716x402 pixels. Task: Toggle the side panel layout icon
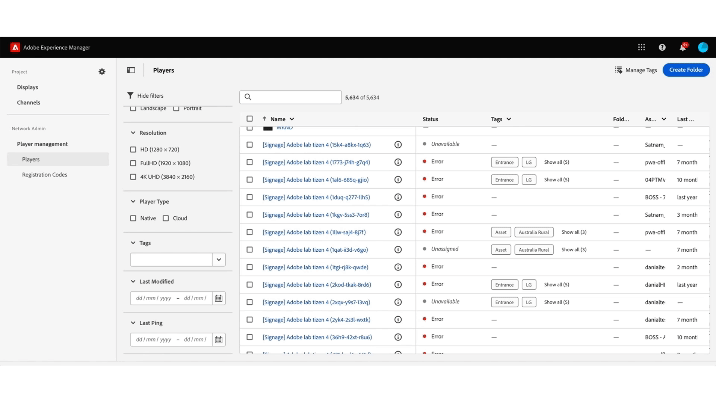click(x=131, y=70)
